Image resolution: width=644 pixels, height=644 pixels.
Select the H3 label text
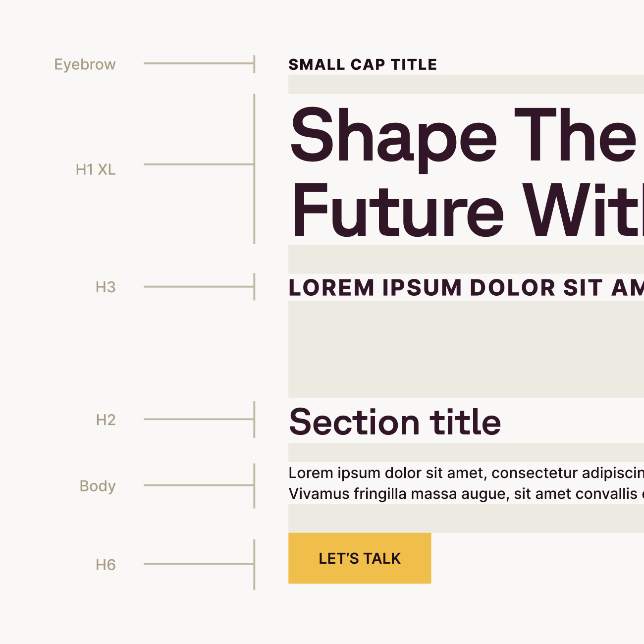coord(106,287)
